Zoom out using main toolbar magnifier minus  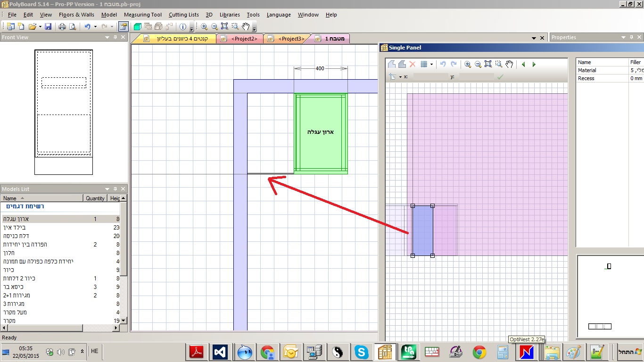click(x=215, y=27)
